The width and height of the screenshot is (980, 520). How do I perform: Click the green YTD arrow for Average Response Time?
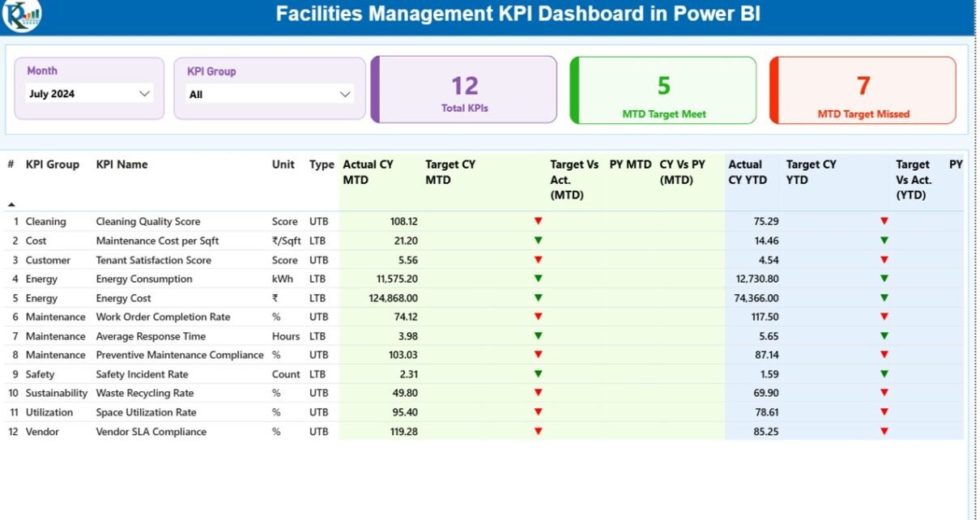click(x=884, y=336)
